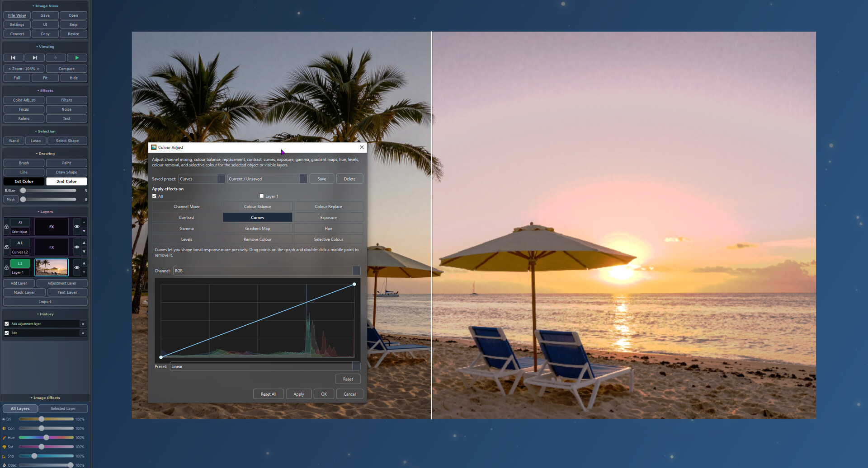Uncheck the All checkbox under Apply effects on
The image size is (868, 468).
(x=154, y=196)
